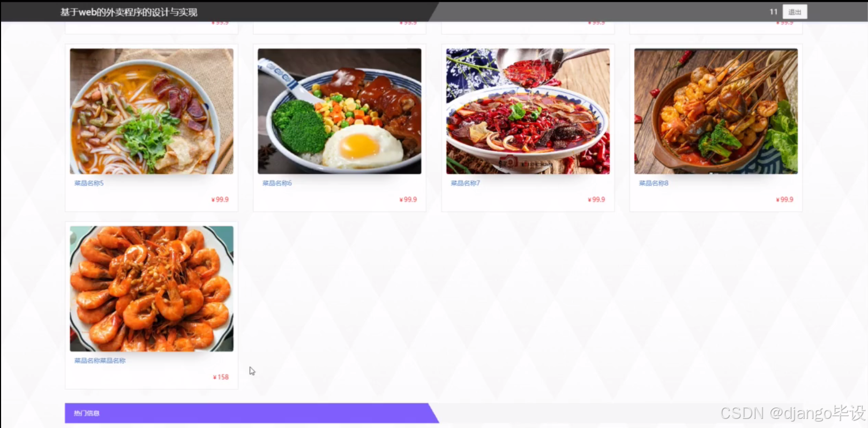868x428 pixels.
Task: Open the rice noodle soup dish image
Action: tap(152, 111)
